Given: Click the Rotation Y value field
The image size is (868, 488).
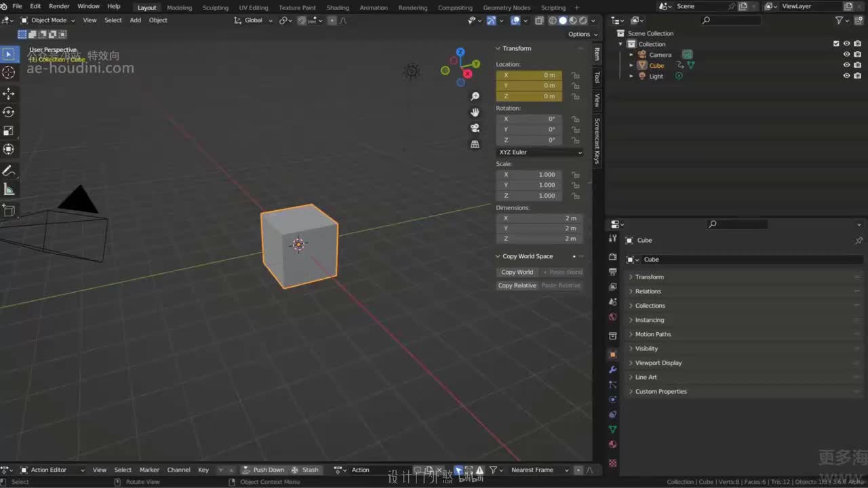Looking at the screenshot, I should [529, 129].
